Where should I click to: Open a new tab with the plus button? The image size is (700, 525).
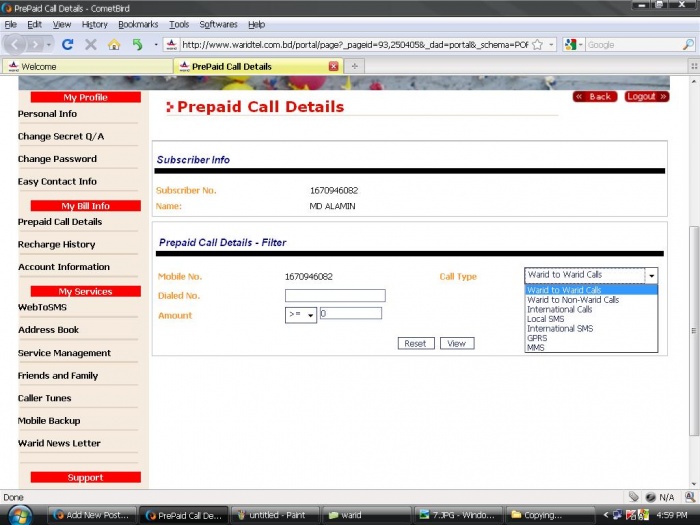(354, 67)
